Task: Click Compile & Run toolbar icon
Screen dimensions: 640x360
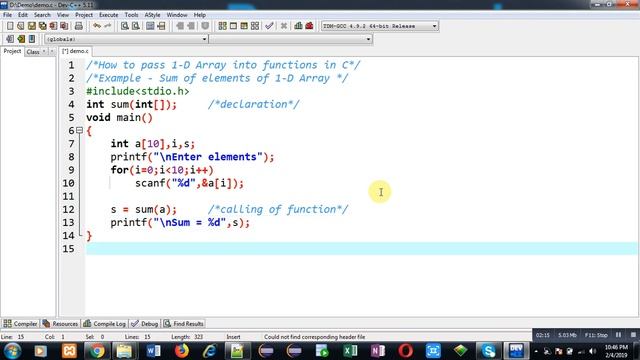Action: pos(244,26)
